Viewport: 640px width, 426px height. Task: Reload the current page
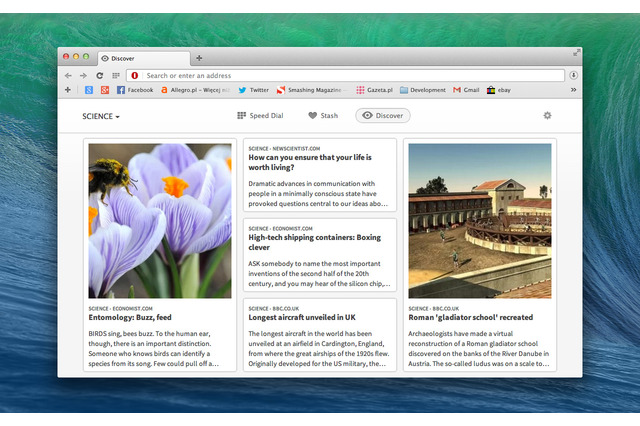(x=99, y=75)
